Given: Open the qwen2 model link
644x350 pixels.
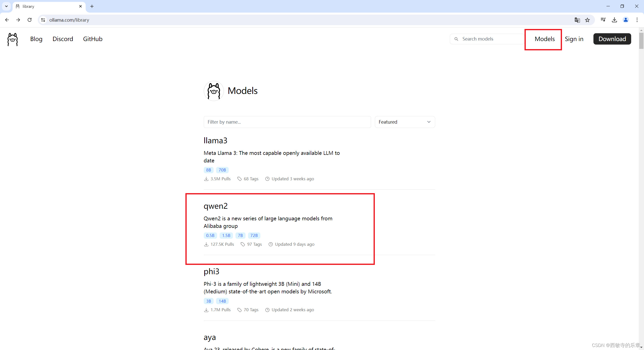Looking at the screenshot, I should point(216,206).
